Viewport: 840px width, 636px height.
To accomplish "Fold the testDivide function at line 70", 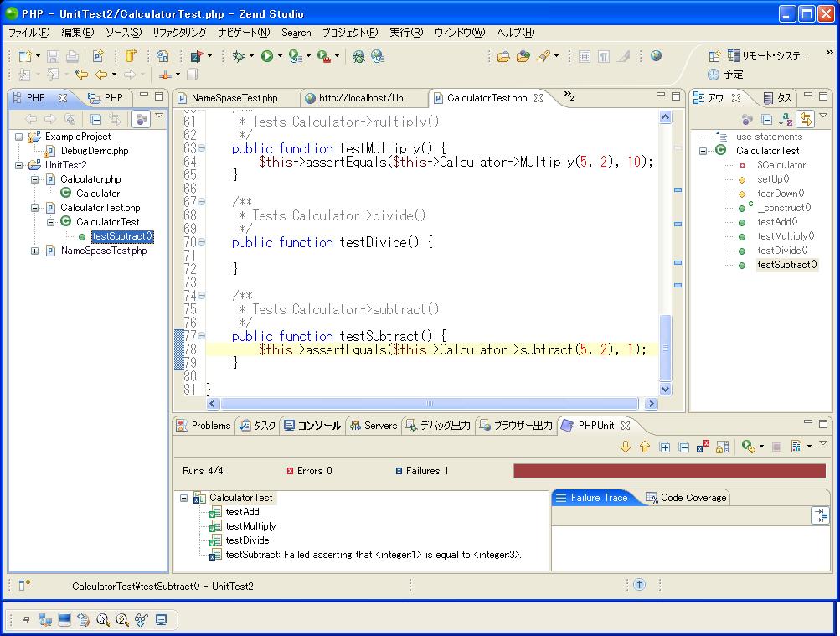I will point(201,242).
